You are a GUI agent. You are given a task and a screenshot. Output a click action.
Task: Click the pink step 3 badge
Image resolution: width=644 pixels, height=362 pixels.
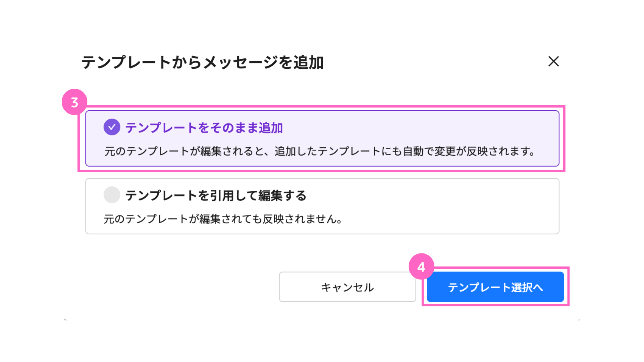coord(74,102)
